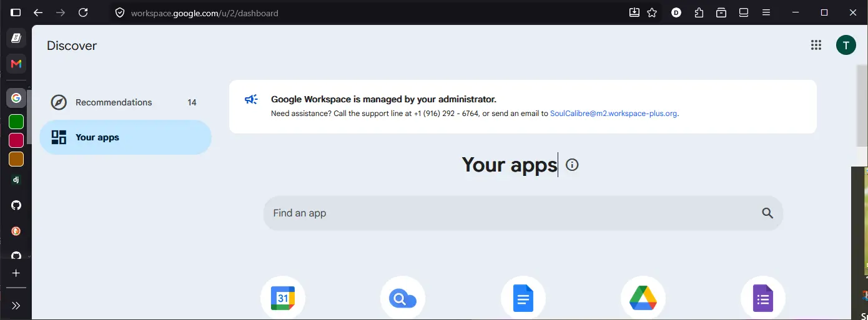Open the Google apps grid launcher
This screenshot has height=320, width=868.
pyautogui.click(x=816, y=45)
